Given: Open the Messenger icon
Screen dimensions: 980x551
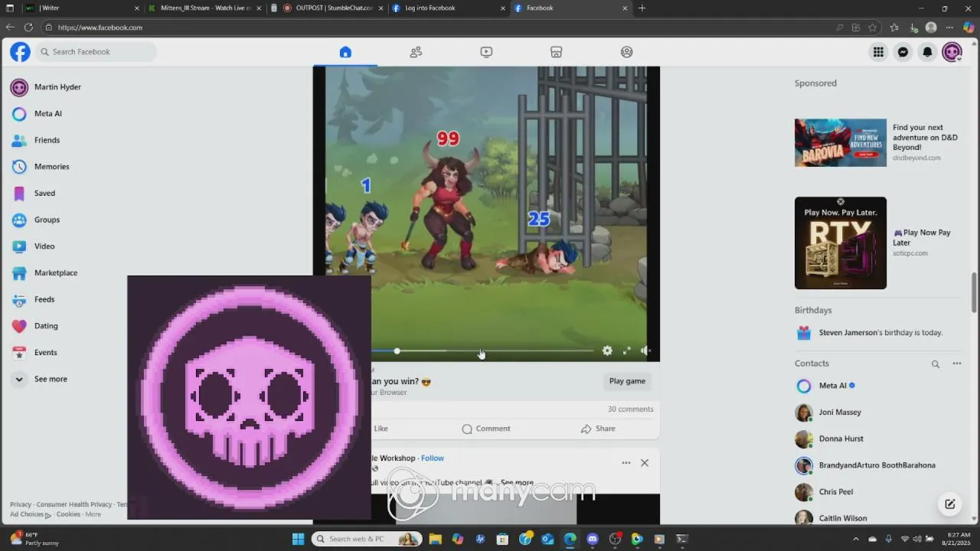Looking at the screenshot, I should click(903, 52).
